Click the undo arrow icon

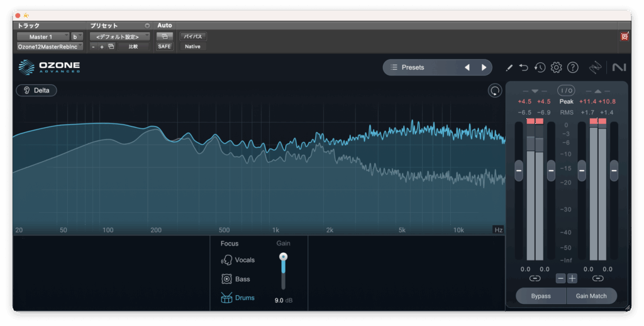click(x=525, y=67)
